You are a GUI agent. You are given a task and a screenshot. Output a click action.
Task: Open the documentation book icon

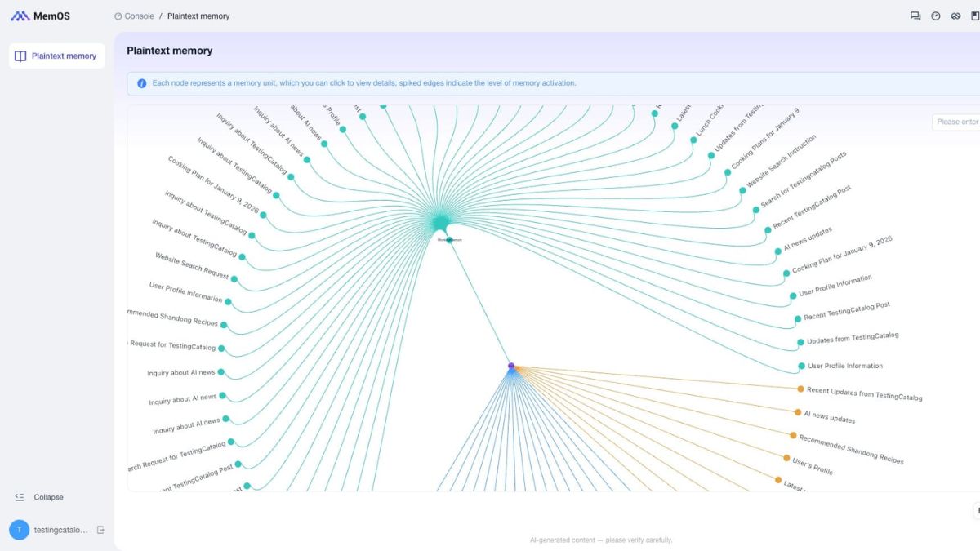(x=975, y=16)
